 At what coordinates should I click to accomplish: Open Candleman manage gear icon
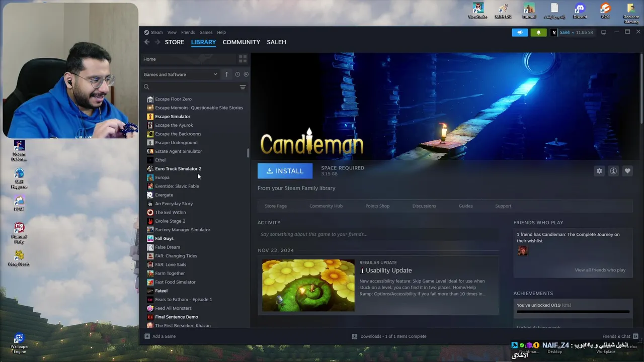(599, 171)
